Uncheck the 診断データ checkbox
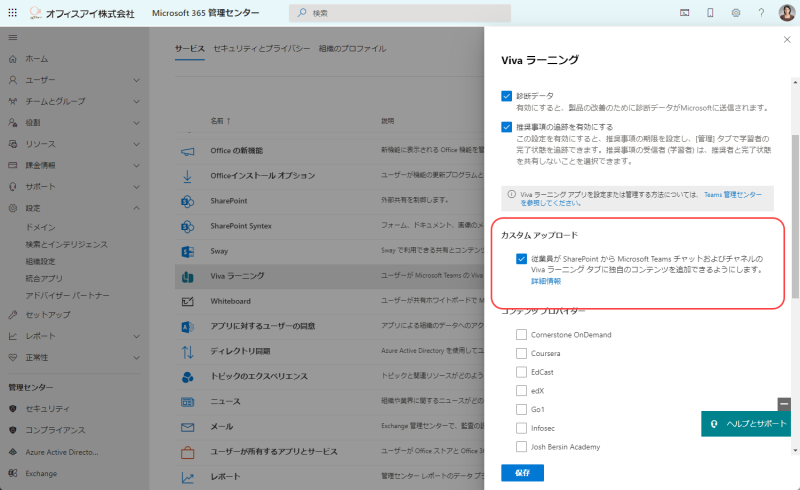Image resolution: width=800 pixels, height=490 pixels. (x=506, y=96)
